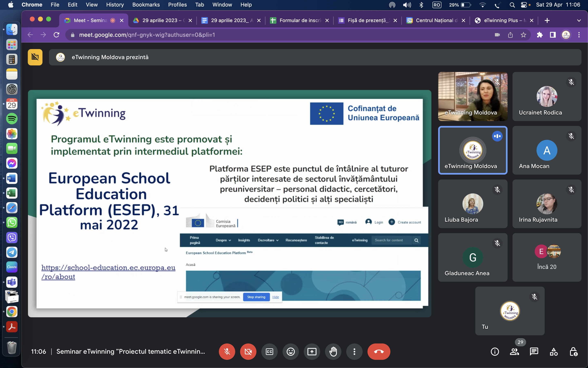The image size is (588, 368).
Task: Open the Bookmarks menu in menu bar
Action: point(146,5)
